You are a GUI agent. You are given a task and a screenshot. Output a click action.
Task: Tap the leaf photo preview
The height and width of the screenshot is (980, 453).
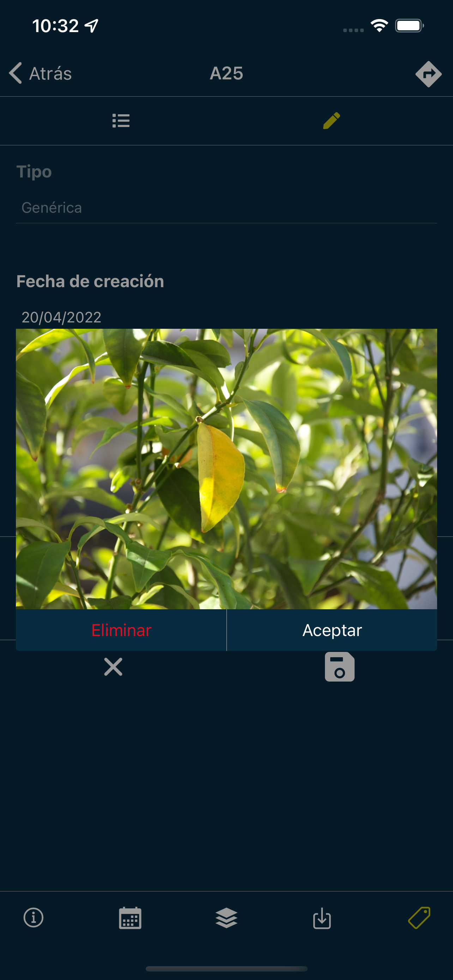coord(226,469)
